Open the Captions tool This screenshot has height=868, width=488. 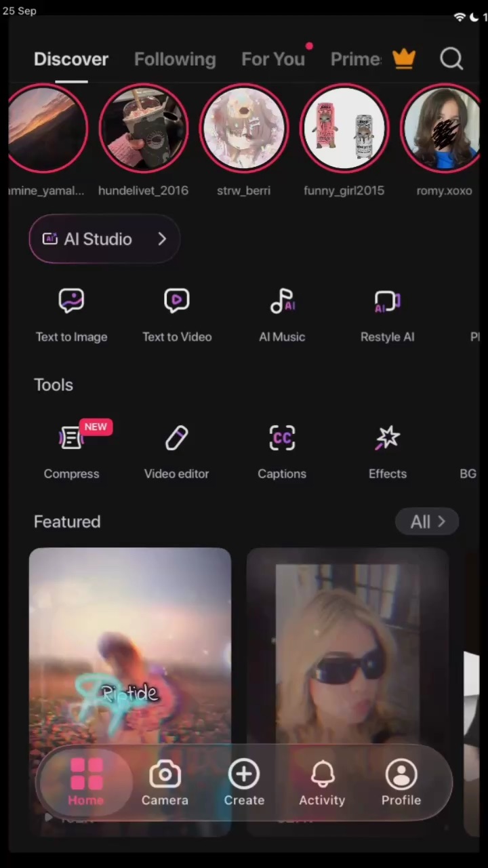point(282,452)
